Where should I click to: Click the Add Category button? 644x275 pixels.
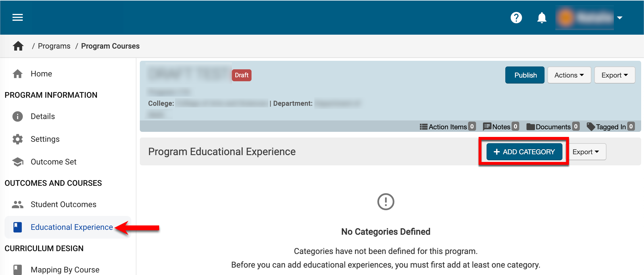coord(524,152)
